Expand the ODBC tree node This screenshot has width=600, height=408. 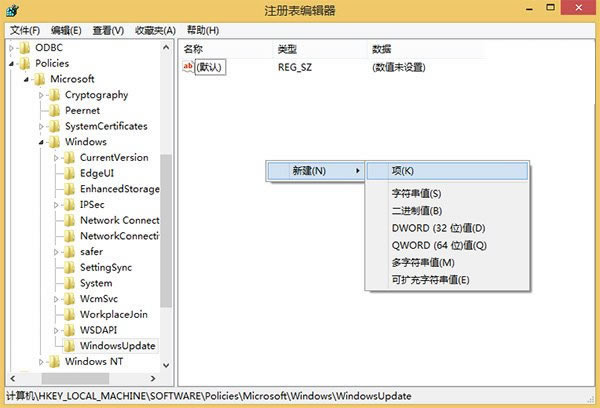[11, 48]
